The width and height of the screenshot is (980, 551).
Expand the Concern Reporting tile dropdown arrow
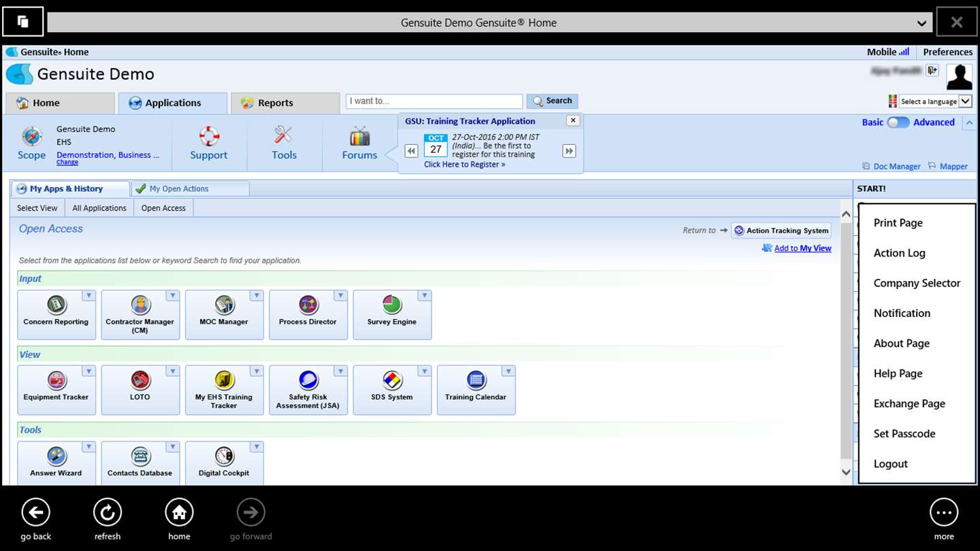(x=88, y=296)
